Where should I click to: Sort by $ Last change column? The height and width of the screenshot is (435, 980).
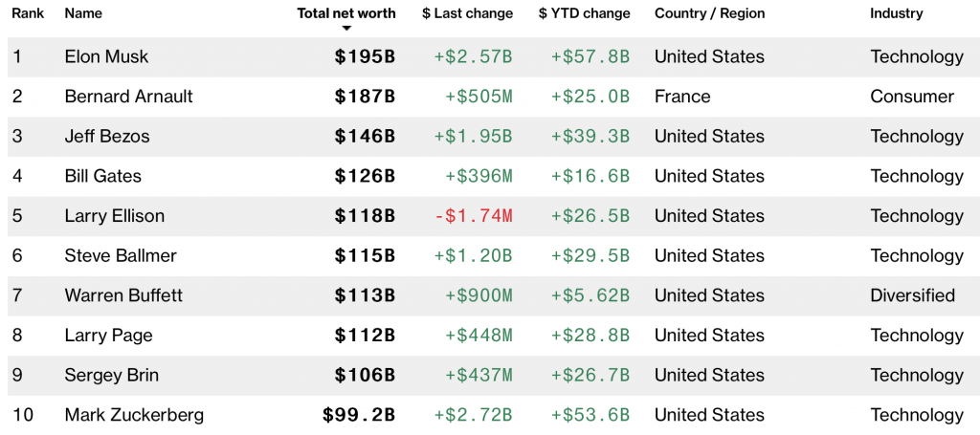point(467,13)
